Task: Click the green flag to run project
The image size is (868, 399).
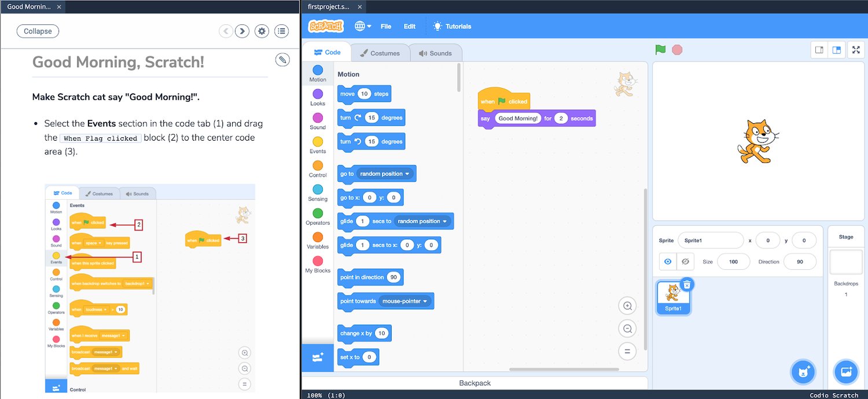Action: (660, 50)
